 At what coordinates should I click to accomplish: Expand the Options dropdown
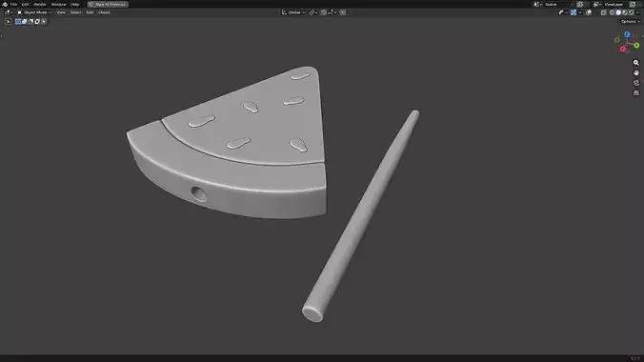tap(630, 21)
